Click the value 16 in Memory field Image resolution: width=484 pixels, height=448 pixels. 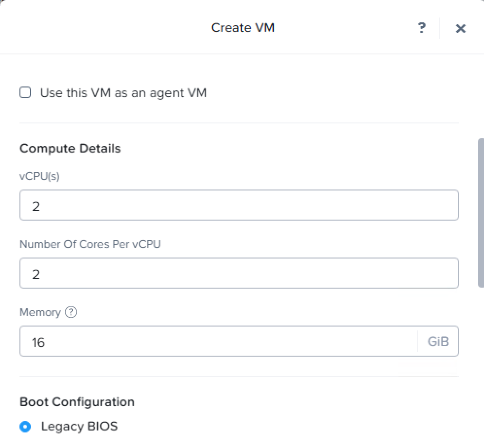pyautogui.click(x=38, y=342)
